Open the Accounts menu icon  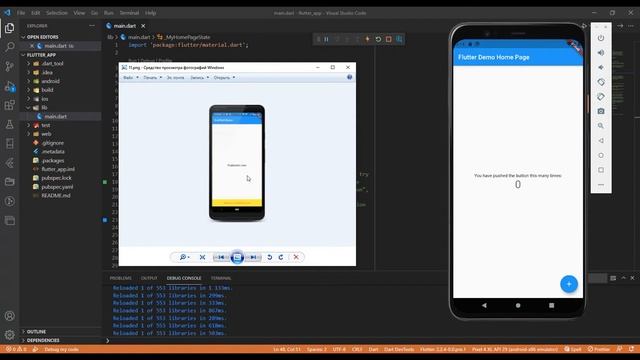[x=9, y=316]
